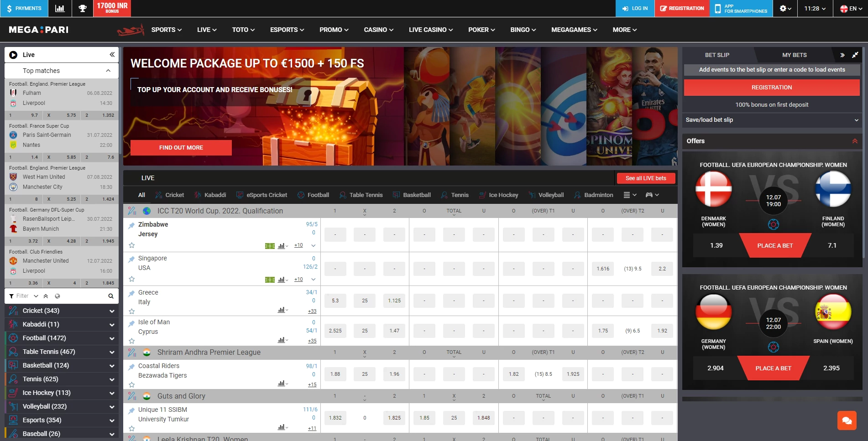This screenshot has width=868, height=441.
Task: Collapse the Offers section arrow
Action: tap(855, 141)
